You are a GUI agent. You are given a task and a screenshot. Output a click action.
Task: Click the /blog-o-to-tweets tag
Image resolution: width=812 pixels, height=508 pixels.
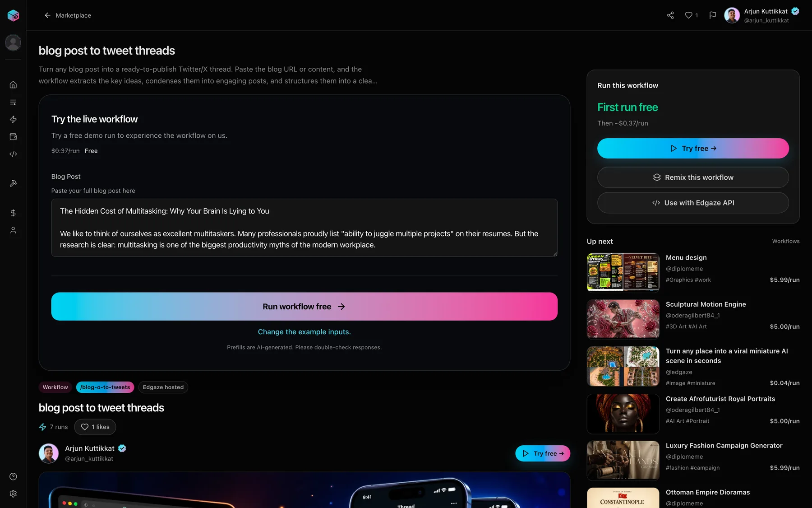pos(105,387)
